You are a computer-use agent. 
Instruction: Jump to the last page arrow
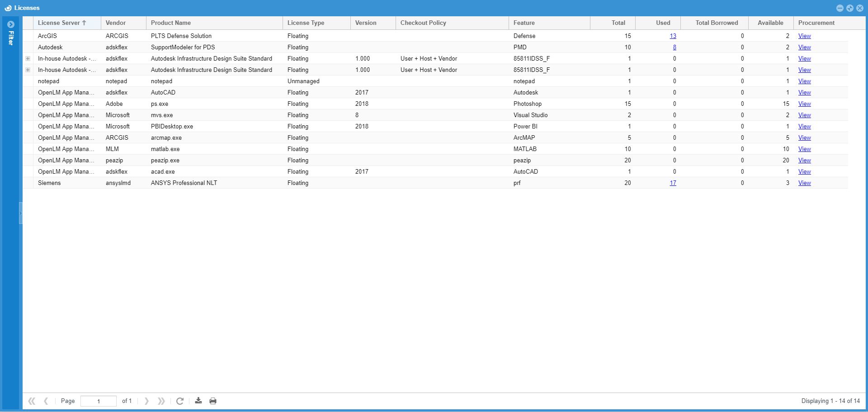click(x=161, y=401)
